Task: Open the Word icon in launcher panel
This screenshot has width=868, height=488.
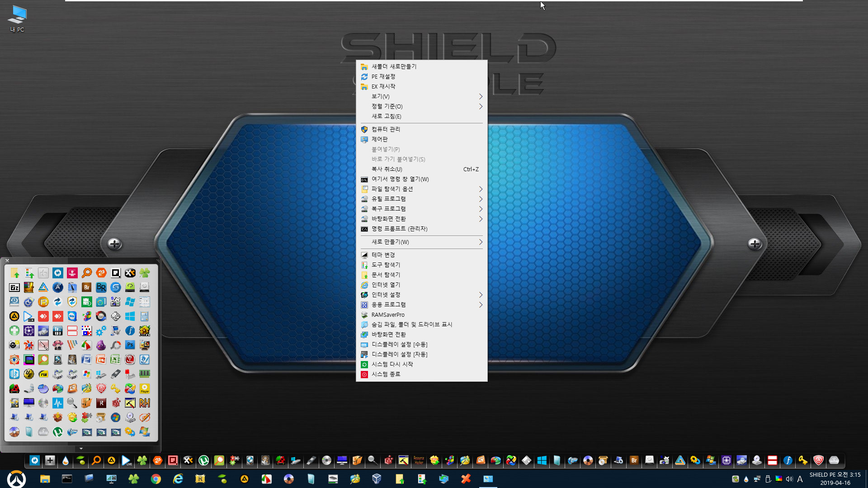Action: (x=87, y=360)
